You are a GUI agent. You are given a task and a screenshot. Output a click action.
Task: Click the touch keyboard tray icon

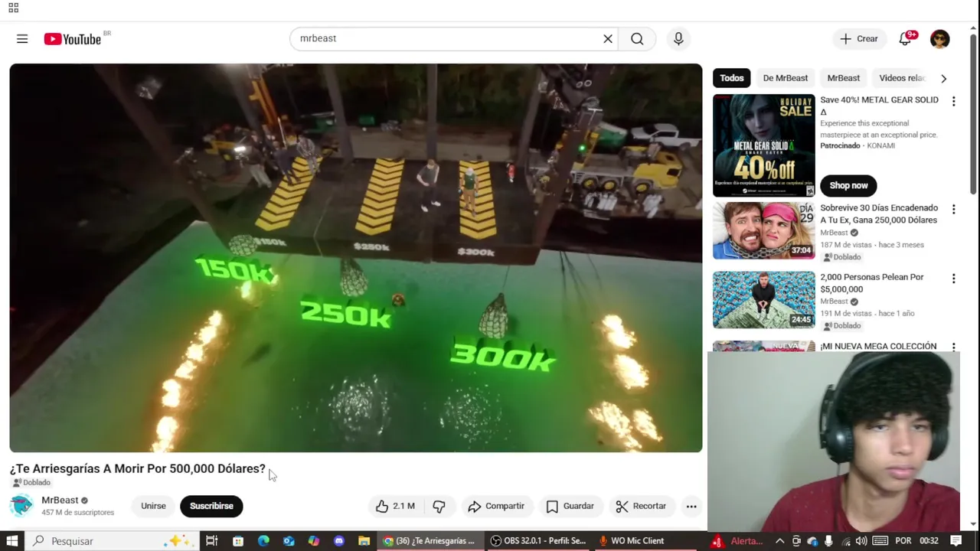pos(880,541)
